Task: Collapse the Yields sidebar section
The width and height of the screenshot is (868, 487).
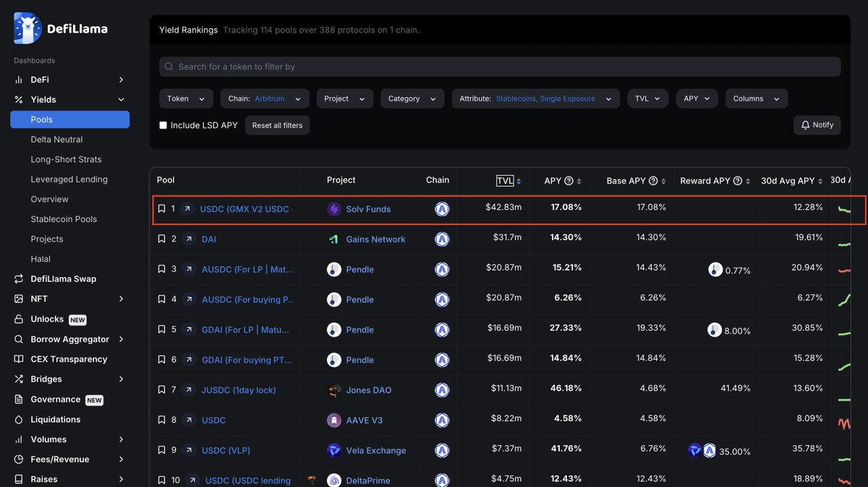Action: tap(121, 100)
